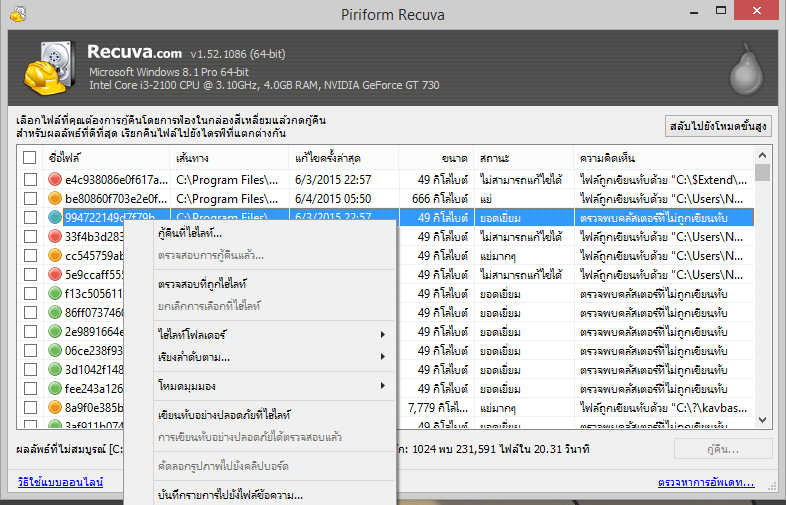786x505 pixels.
Task: Click green status dot of 86ff073746 file
Action: [55, 312]
